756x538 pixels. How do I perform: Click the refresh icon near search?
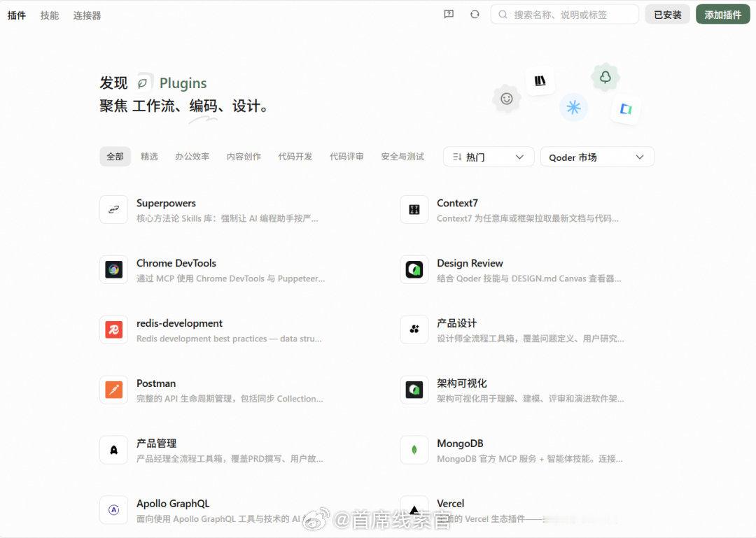click(475, 15)
